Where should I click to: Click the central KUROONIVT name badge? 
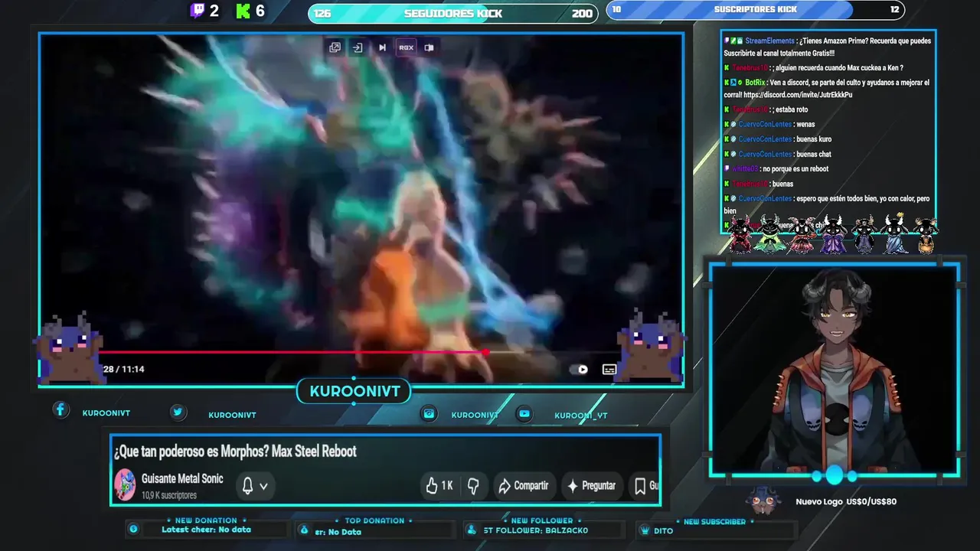(354, 392)
